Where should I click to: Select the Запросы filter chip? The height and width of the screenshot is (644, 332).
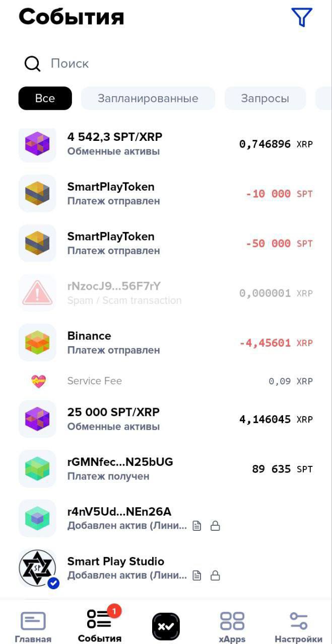tap(265, 99)
